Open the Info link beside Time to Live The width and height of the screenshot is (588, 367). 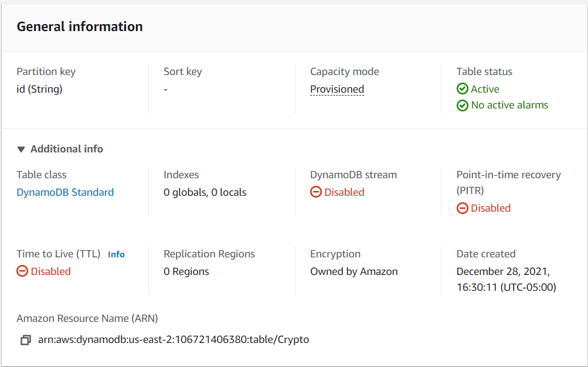[116, 254]
